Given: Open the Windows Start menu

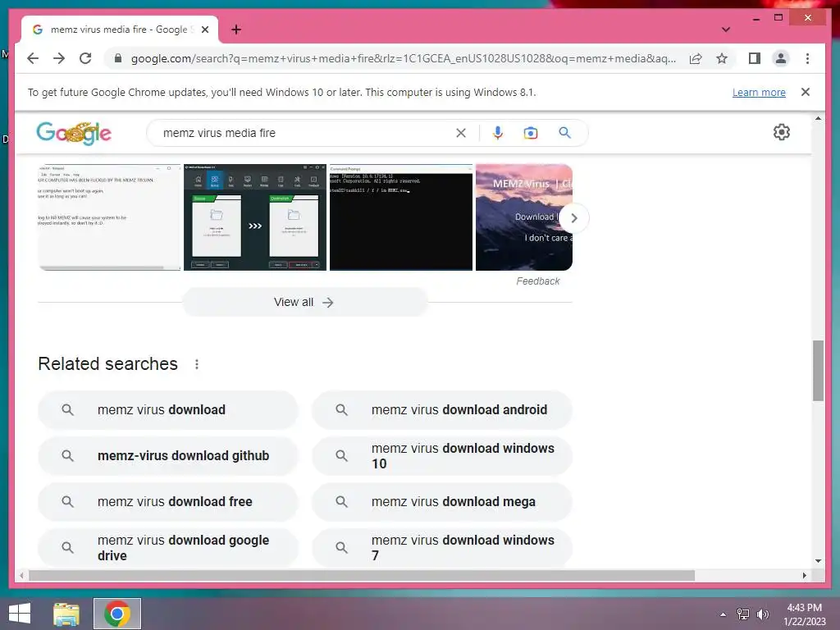Looking at the screenshot, I should tap(20, 614).
